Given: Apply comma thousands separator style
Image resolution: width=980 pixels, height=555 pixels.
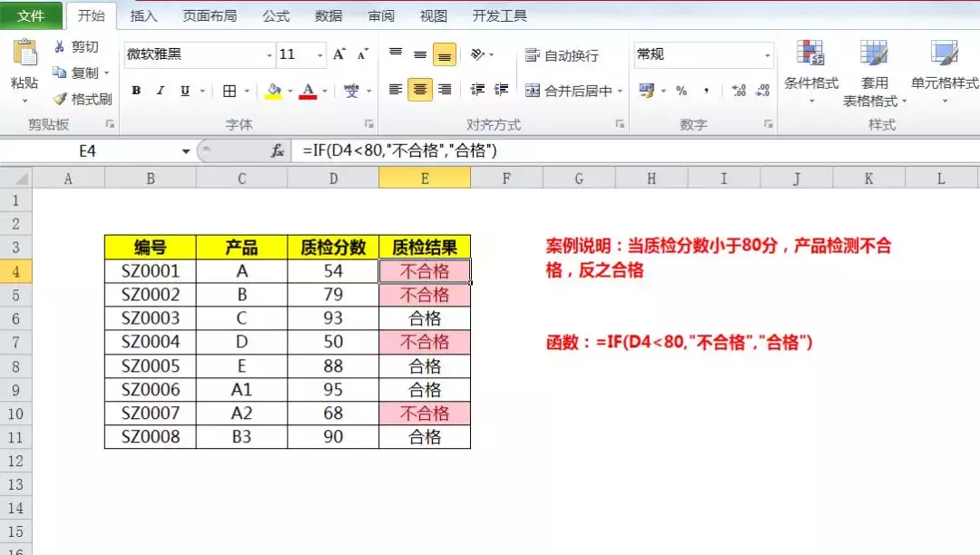Looking at the screenshot, I should [706, 92].
